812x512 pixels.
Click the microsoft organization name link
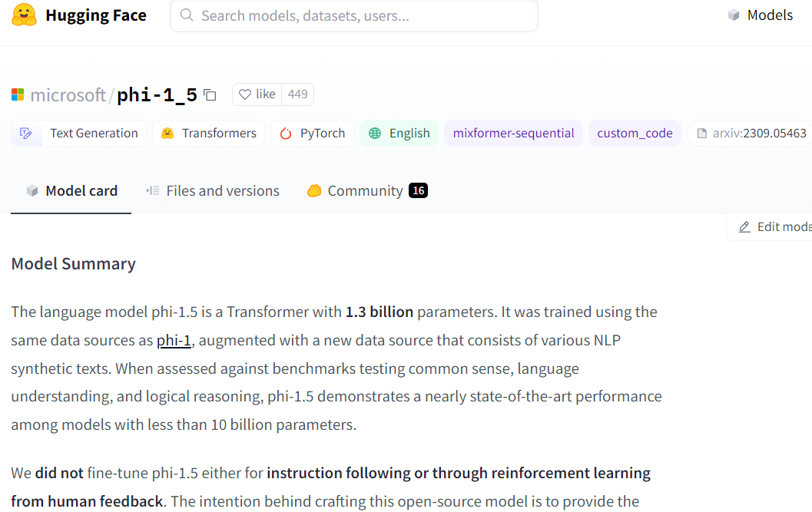pos(68,94)
